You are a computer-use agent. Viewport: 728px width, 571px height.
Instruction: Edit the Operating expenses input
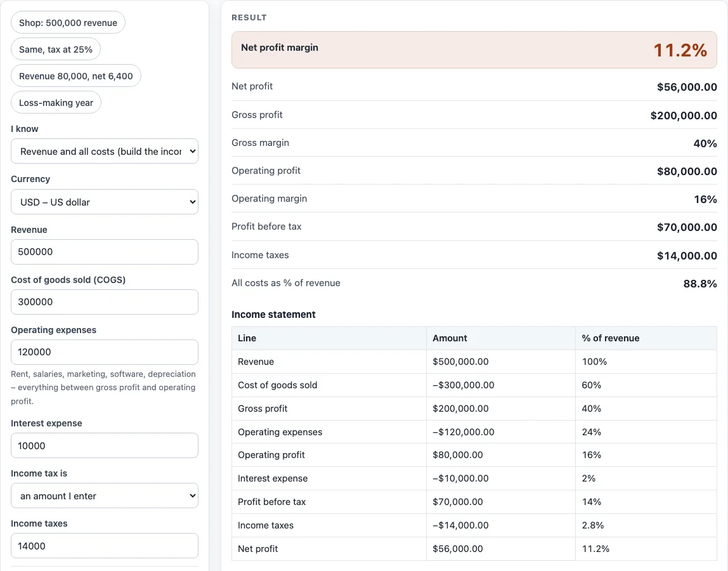point(105,352)
